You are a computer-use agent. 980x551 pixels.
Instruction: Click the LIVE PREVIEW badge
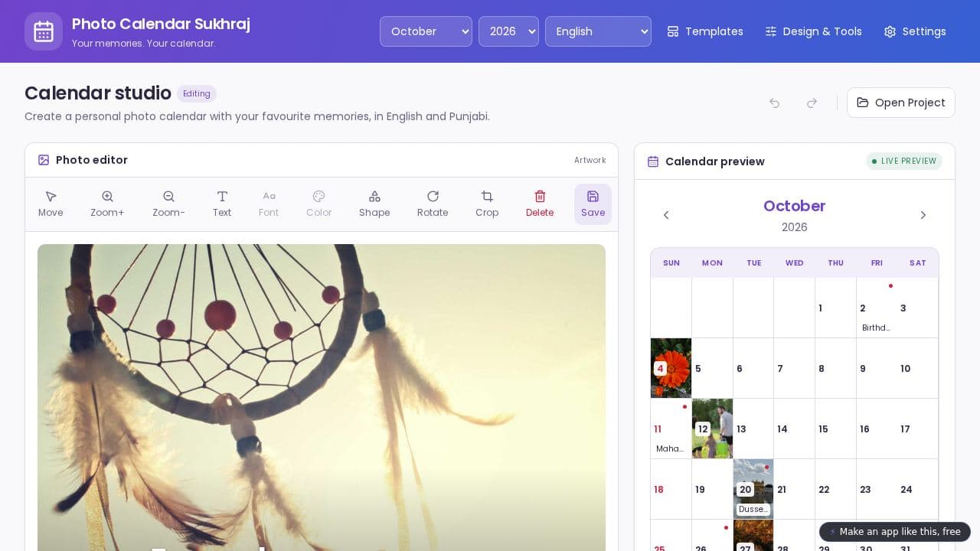pos(904,161)
